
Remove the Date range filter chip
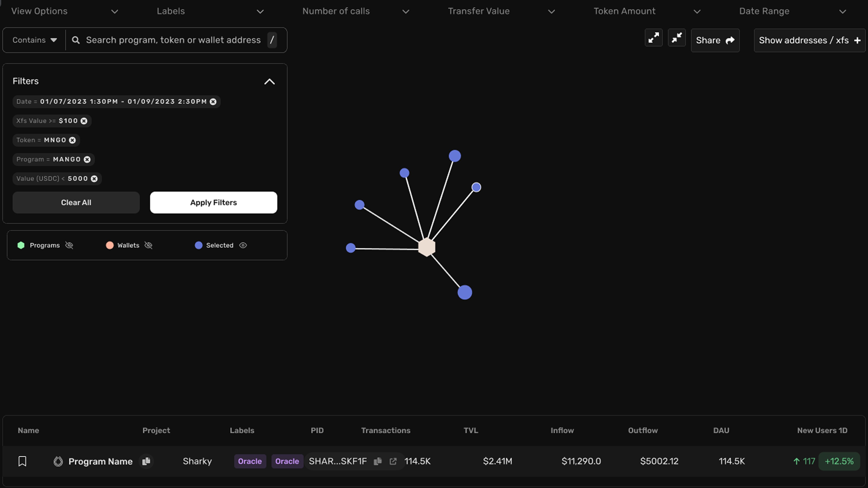[213, 102]
